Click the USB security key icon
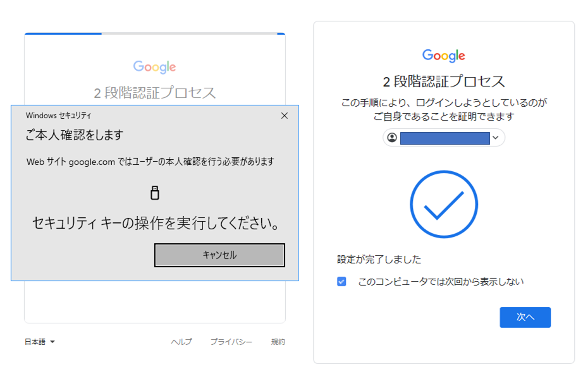 click(155, 193)
